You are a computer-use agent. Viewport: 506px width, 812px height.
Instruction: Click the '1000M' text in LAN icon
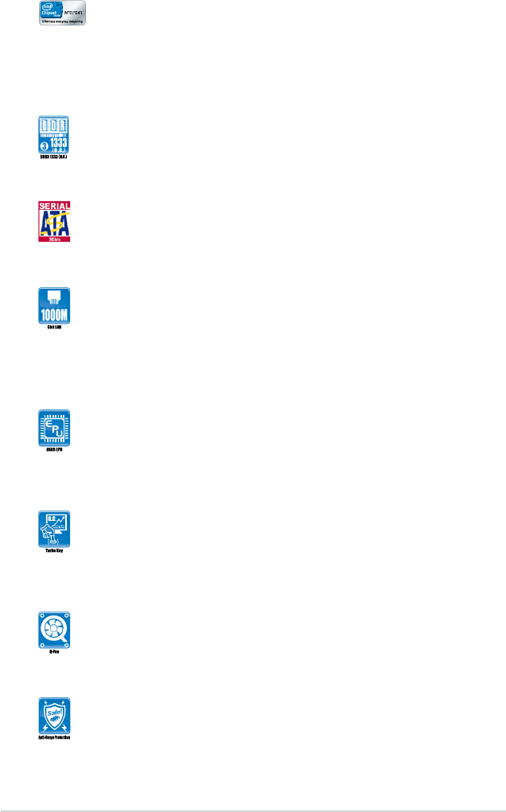click(54, 314)
